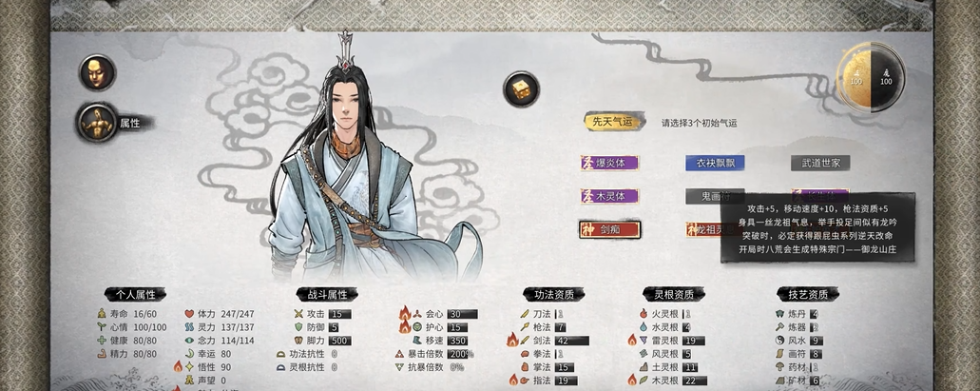Click the 战斗属性 section header
This screenshot has height=391, width=980.
328,294
